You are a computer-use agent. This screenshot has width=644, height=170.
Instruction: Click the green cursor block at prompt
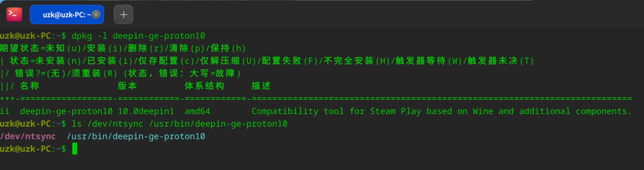pos(75,149)
